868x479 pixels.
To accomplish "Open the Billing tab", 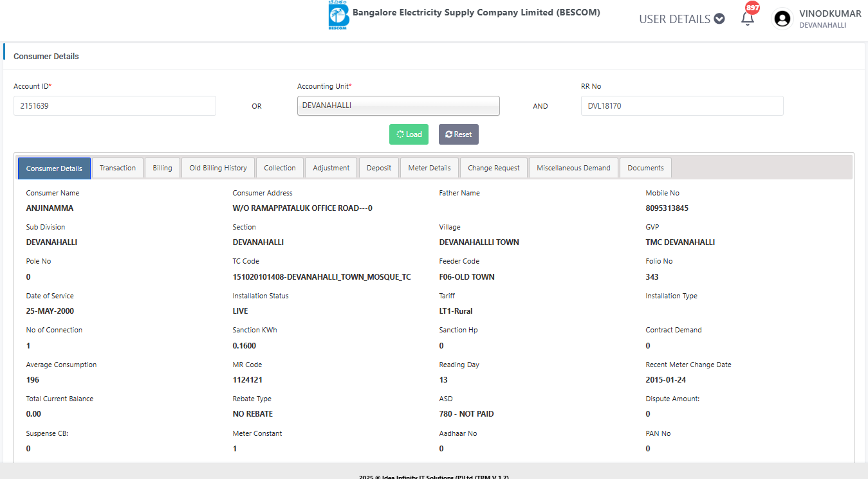I will coord(162,168).
